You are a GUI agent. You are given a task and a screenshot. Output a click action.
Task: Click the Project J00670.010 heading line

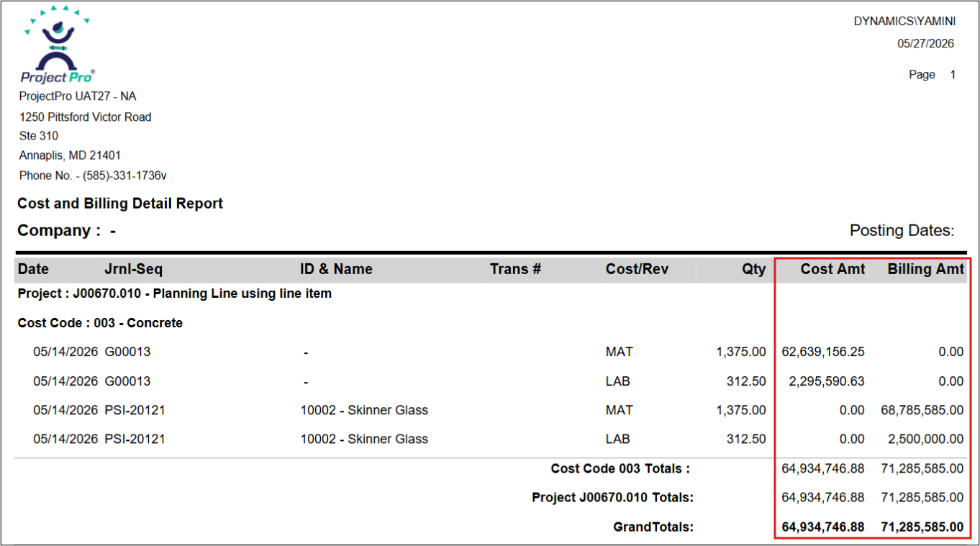point(175,294)
